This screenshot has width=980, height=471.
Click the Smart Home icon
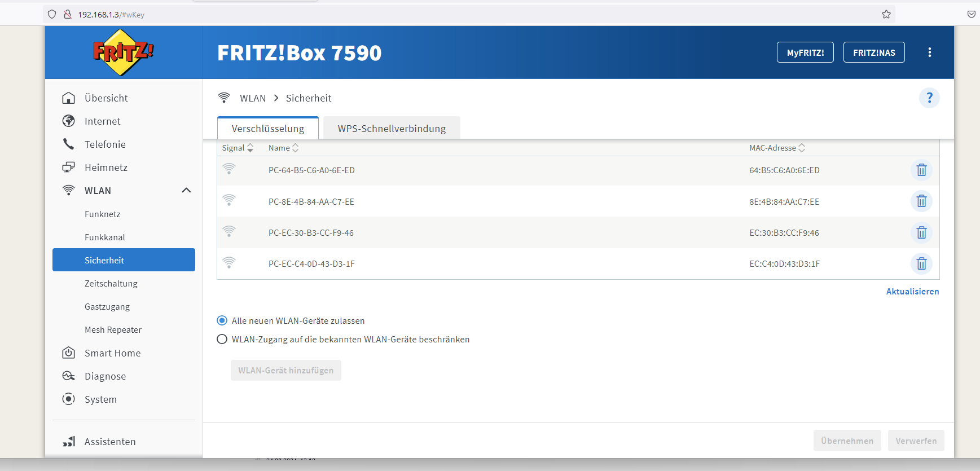[x=68, y=353]
